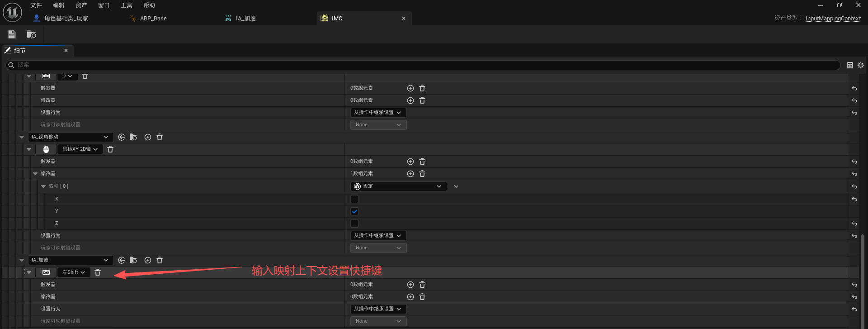The width and height of the screenshot is (868, 329).
Task: Open 设置行为 dropdown under 鼠标XY 2D轴
Action: click(378, 236)
